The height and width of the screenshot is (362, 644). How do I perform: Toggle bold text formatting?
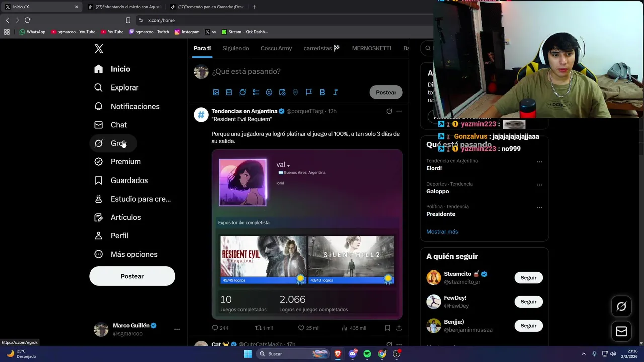[322, 92]
